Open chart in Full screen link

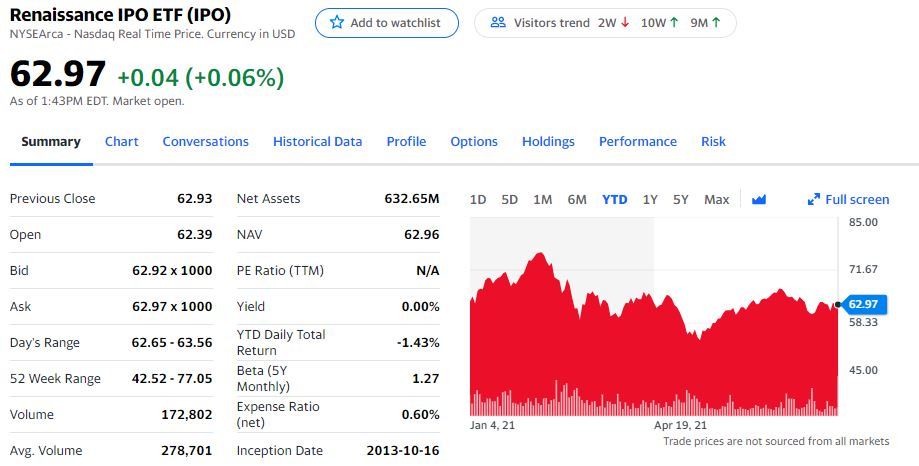[x=848, y=200]
